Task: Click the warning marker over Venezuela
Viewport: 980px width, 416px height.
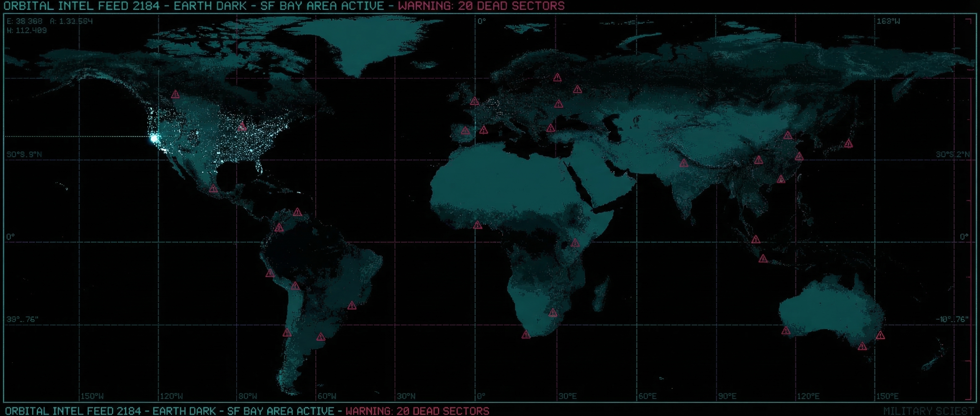Action: click(x=298, y=212)
